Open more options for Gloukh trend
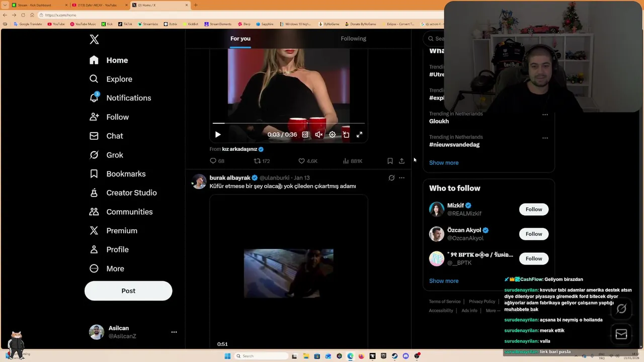This screenshot has width=644, height=362. (545, 115)
